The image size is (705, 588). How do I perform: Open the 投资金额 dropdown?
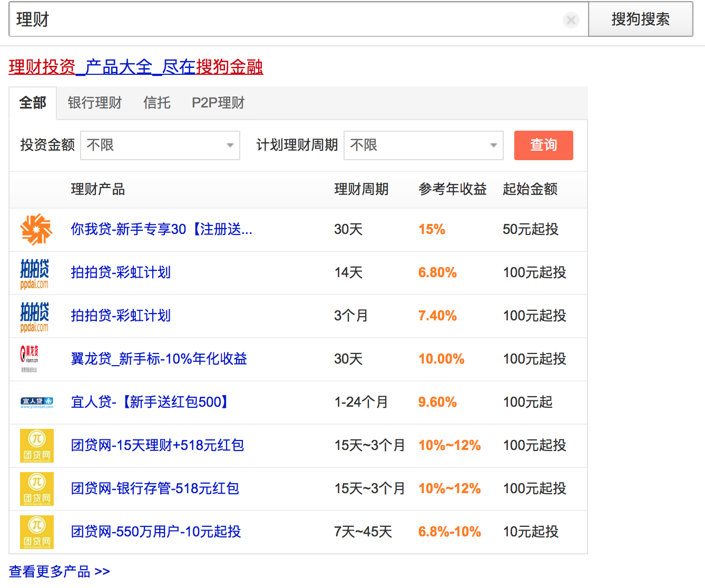[160, 145]
